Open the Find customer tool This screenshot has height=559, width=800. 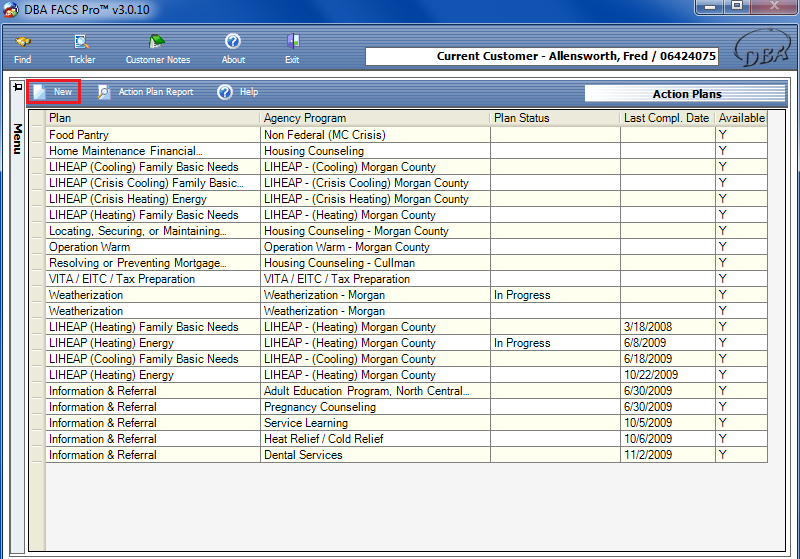tap(22, 47)
